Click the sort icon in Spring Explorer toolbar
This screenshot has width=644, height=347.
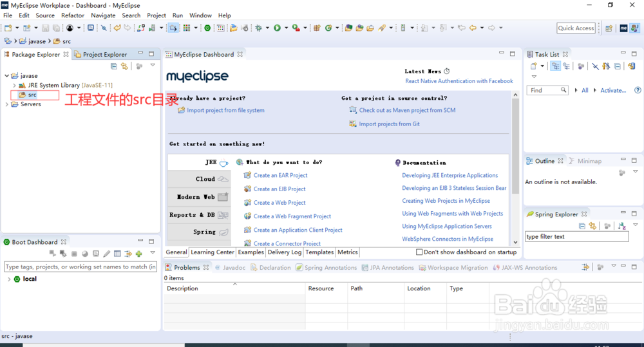pyautogui.click(x=622, y=226)
